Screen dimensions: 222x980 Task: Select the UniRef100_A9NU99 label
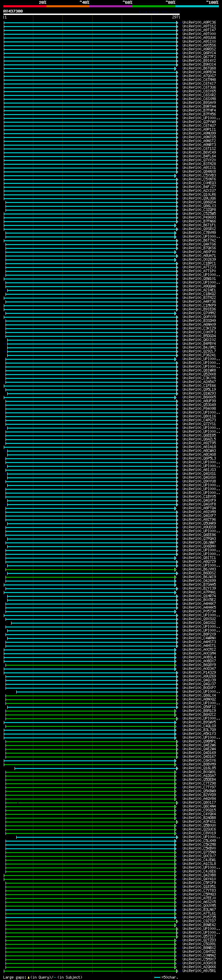(199, 133)
